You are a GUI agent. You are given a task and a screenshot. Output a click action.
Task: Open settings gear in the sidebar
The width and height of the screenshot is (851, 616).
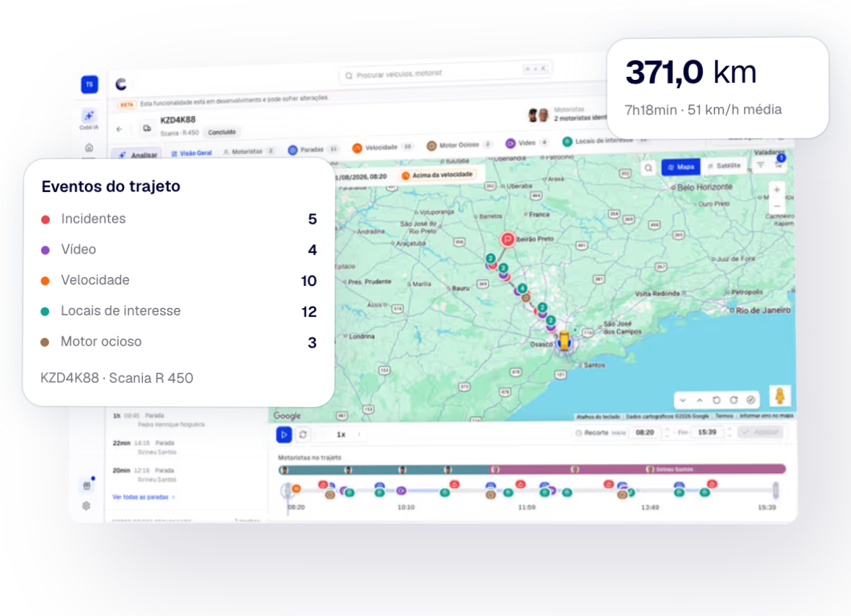click(x=87, y=506)
